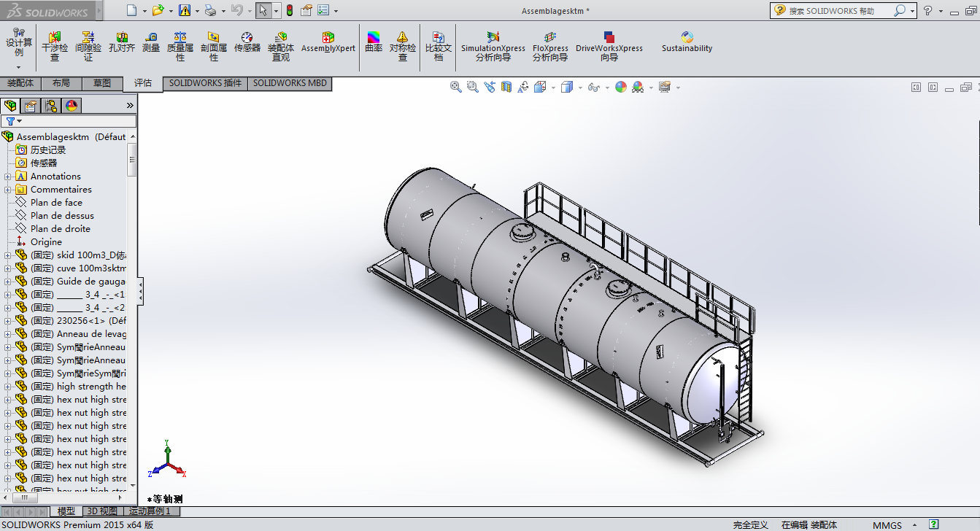The image size is (980, 531).
Task: Select the zoom to fit magnifier icon
Action: pyautogui.click(x=456, y=87)
